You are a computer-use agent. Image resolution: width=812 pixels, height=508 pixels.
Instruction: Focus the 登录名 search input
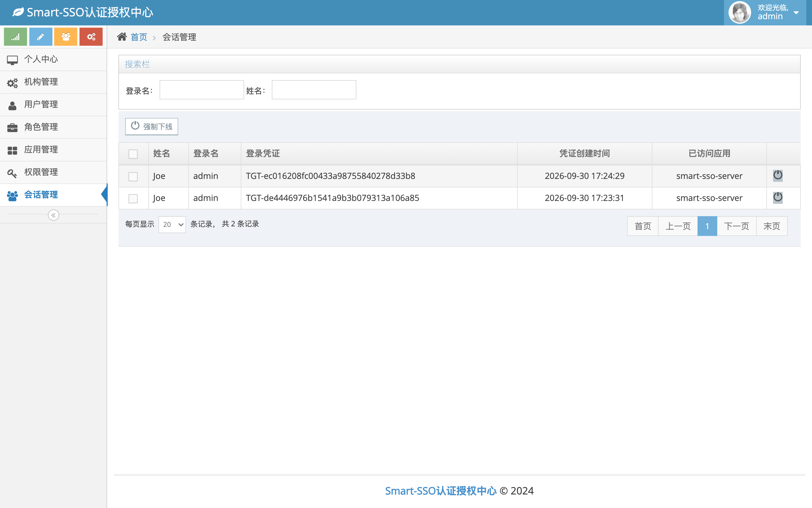pos(202,90)
